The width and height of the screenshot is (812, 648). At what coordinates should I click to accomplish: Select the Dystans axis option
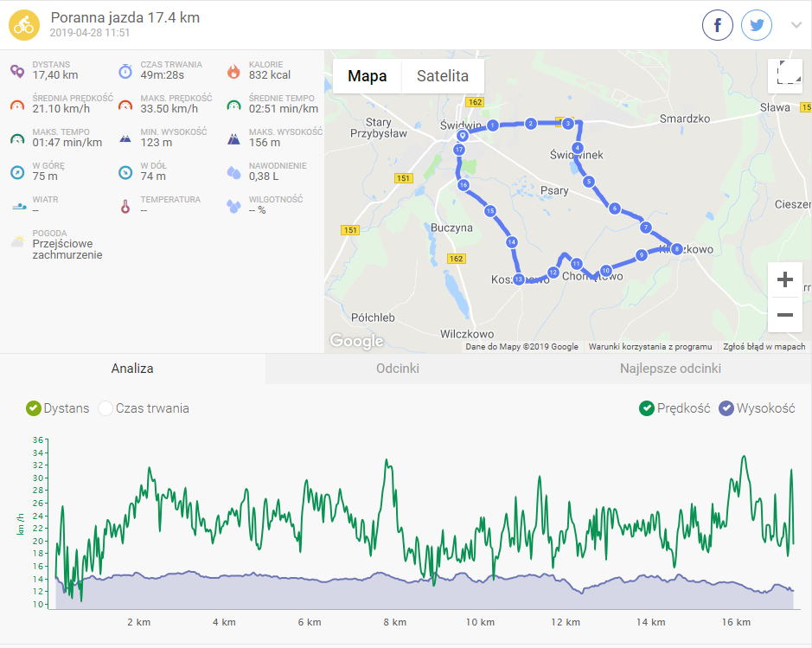(34, 408)
